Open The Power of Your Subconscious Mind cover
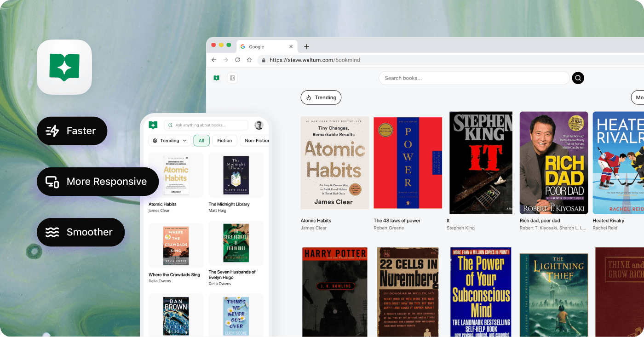 pyautogui.click(x=481, y=292)
